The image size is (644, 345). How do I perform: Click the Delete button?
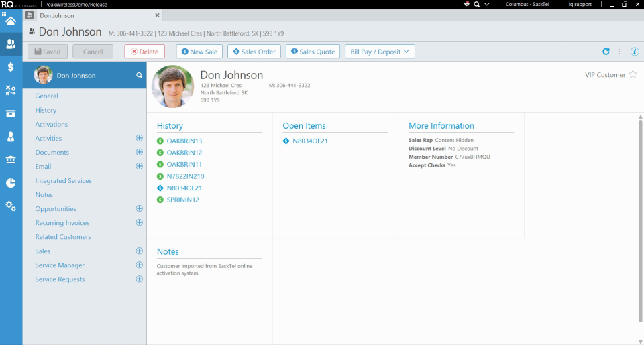[144, 52]
